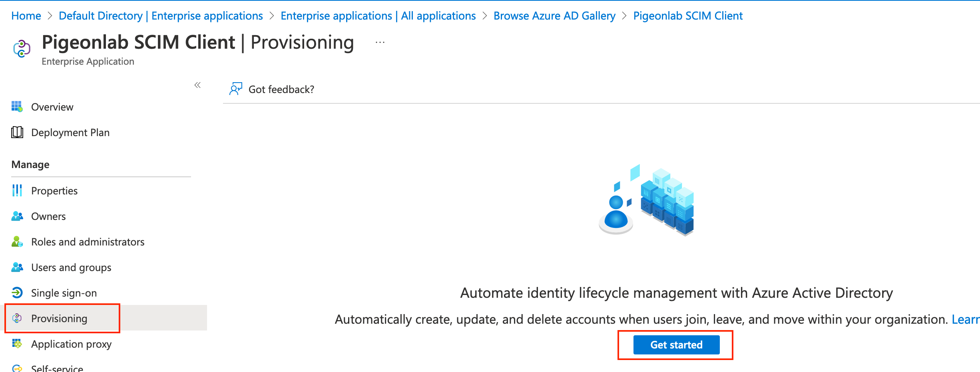Click the Pigeonlab SCIM Client app logo
Image resolution: width=980 pixels, height=372 pixels.
coord(22,49)
